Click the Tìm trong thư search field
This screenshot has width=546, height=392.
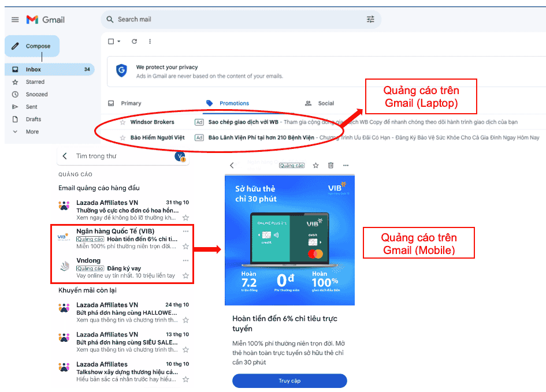(122, 156)
